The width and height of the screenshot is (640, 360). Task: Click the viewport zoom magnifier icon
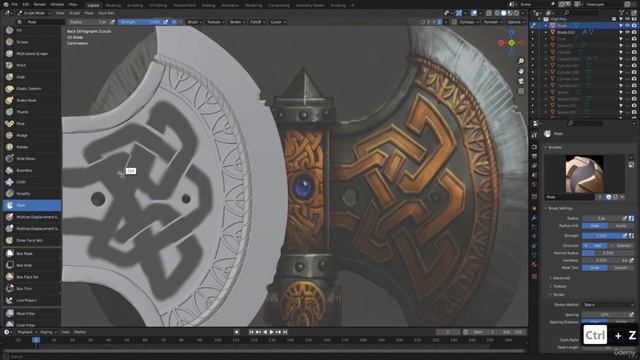(x=521, y=61)
